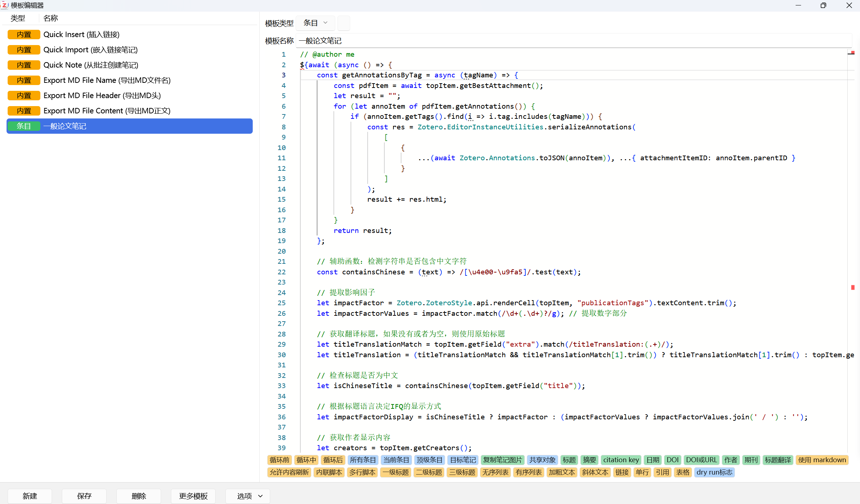The image size is (860, 504).
Task: Insert the 使用 markdown snippet tag
Action: (821, 460)
